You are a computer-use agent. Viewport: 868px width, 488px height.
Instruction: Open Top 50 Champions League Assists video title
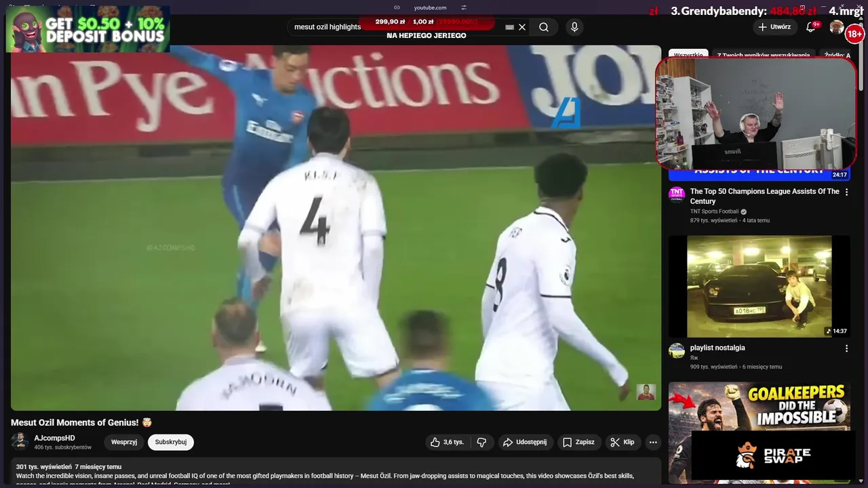765,196
